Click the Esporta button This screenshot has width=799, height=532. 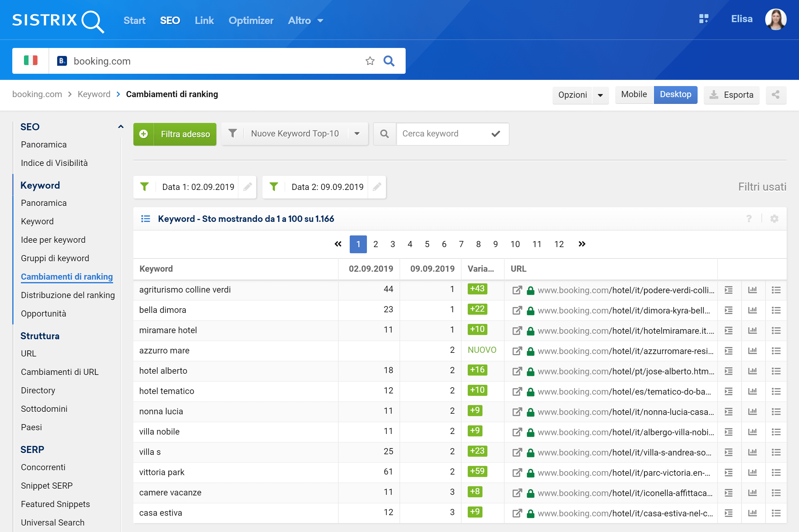pyautogui.click(x=731, y=95)
